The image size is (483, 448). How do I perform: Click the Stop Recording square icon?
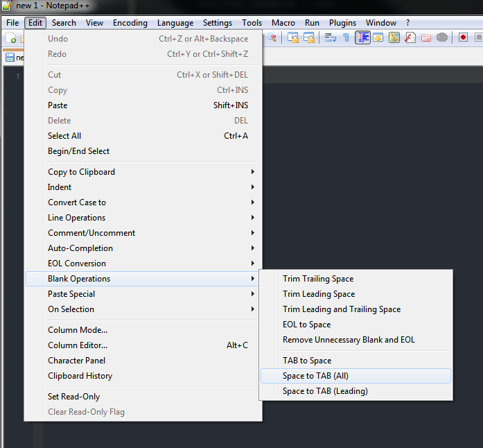pos(479,37)
